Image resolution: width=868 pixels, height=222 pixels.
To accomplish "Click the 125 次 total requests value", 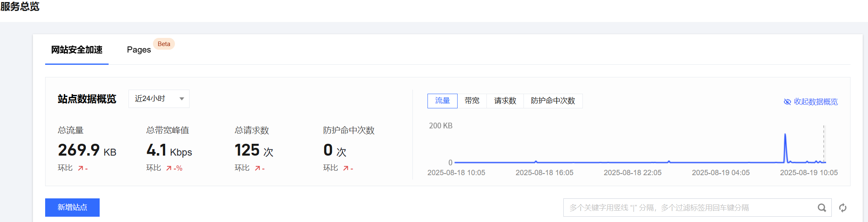I will point(254,150).
